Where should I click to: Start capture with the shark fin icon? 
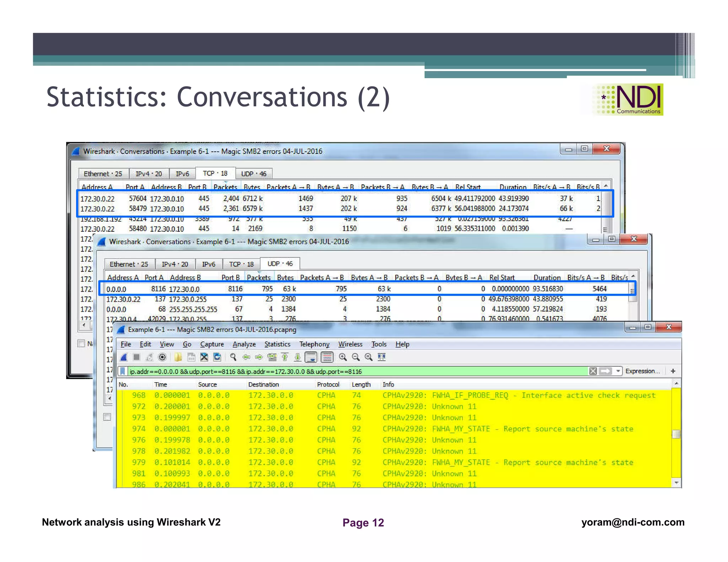click(x=124, y=357)
